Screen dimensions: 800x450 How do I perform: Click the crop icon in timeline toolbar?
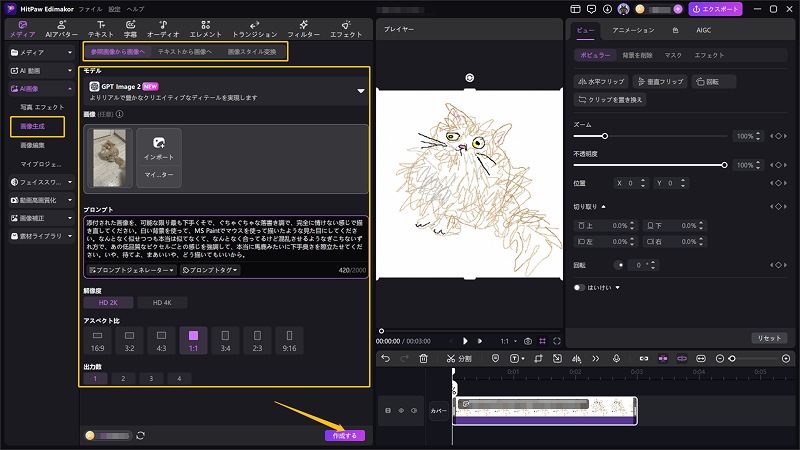[x=538, y=359]
